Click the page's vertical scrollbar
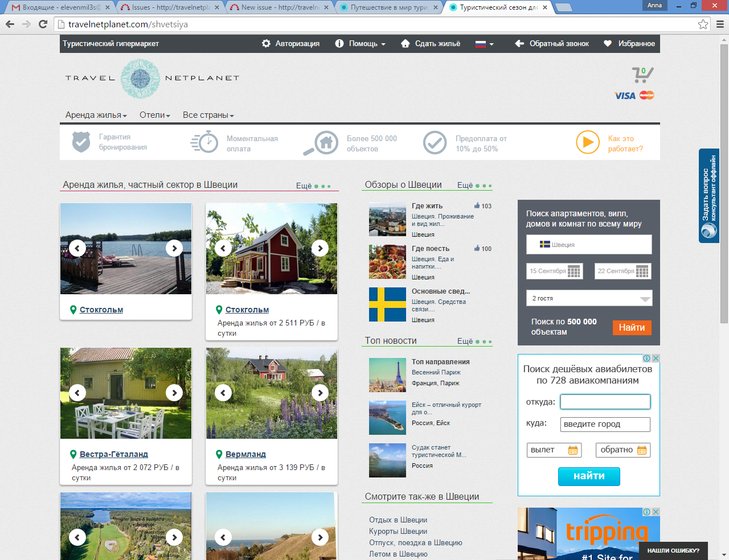The height and width of the screenshot is (560, 729). click(724, 182)
